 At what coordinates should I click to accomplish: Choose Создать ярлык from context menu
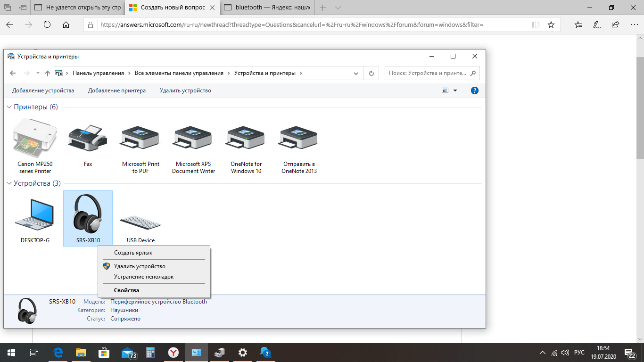click(x=154, y=253)
